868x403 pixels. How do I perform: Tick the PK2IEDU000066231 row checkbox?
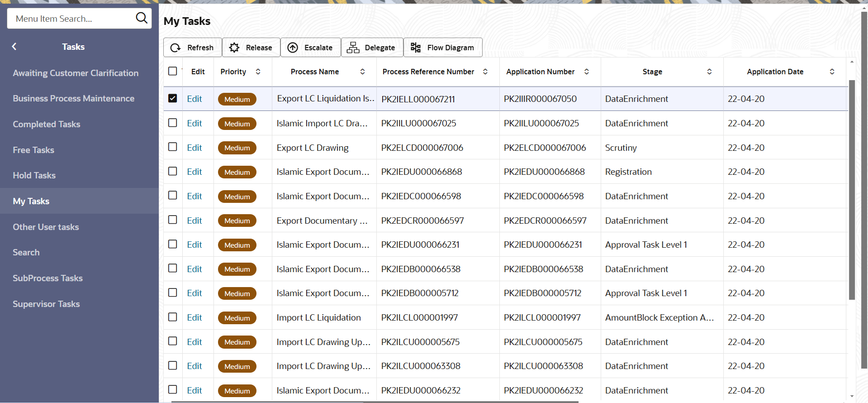(x=172, y=244)
